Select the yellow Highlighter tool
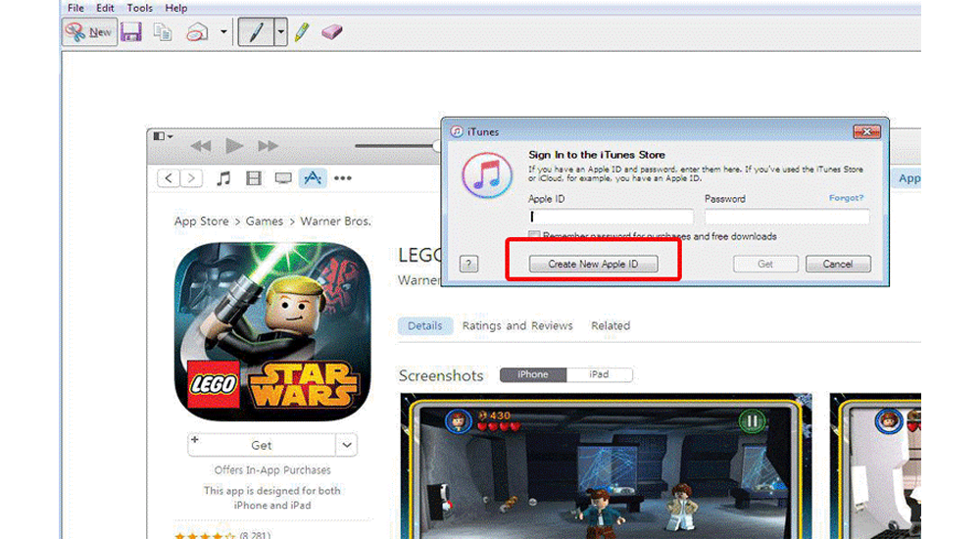This screenshot has width=980, height=539. tap(303, 32)
